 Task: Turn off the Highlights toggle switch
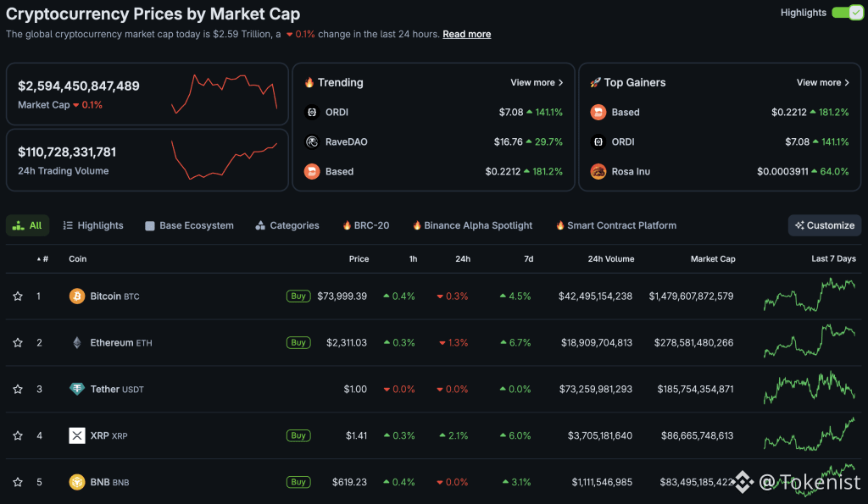[847, 13]
